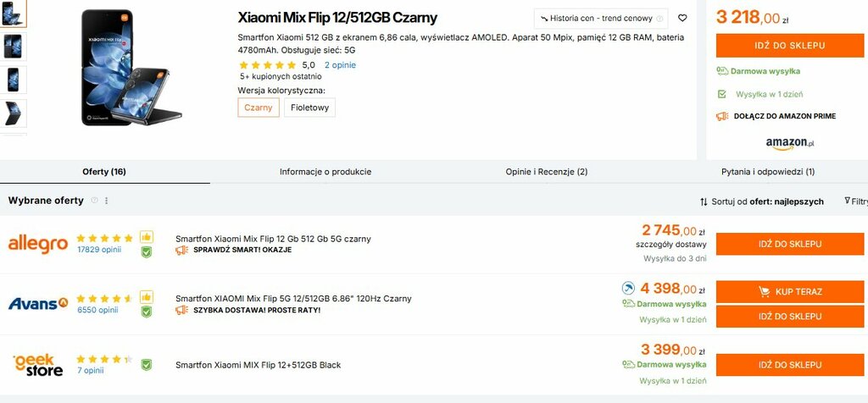Expand the Filtry options
868x403 pixels.
click(856, 201)
